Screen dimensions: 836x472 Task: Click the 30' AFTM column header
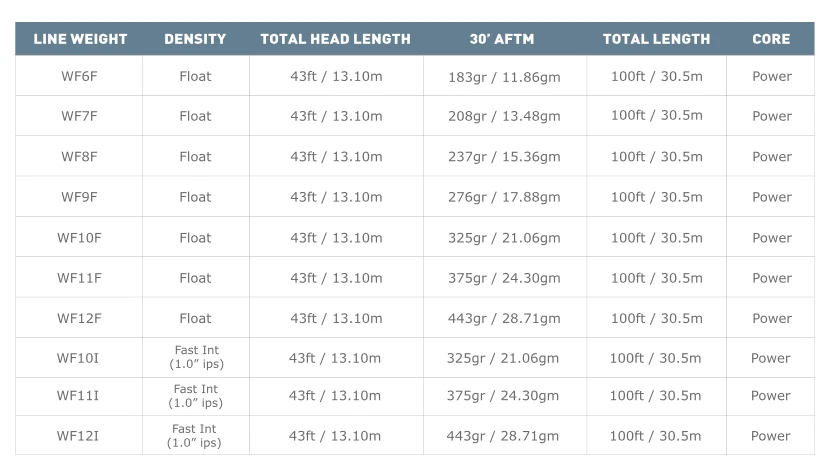(502, 39)
